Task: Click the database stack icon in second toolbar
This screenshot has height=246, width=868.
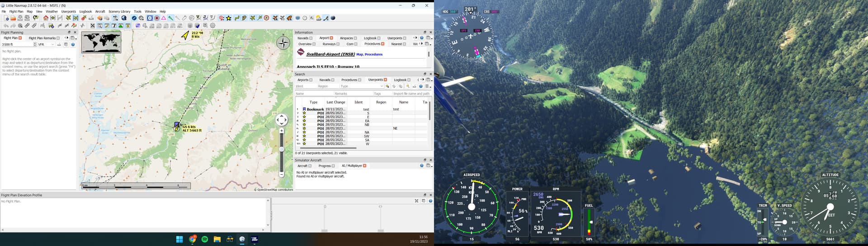Action: (190, 26)
